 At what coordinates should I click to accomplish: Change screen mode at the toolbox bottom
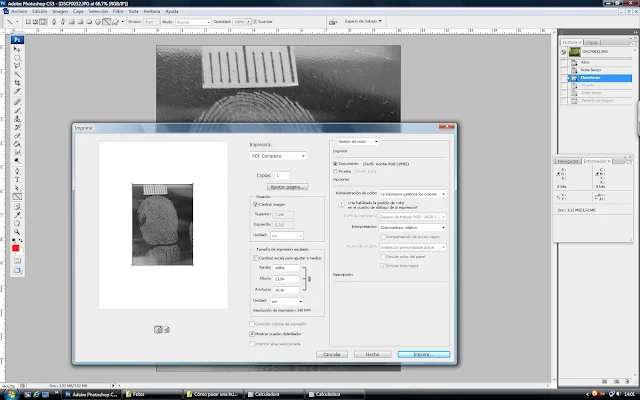point(17,270)
